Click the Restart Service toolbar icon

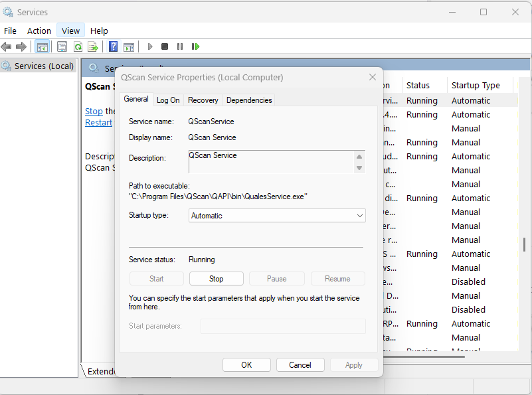[x=195, y=46]
